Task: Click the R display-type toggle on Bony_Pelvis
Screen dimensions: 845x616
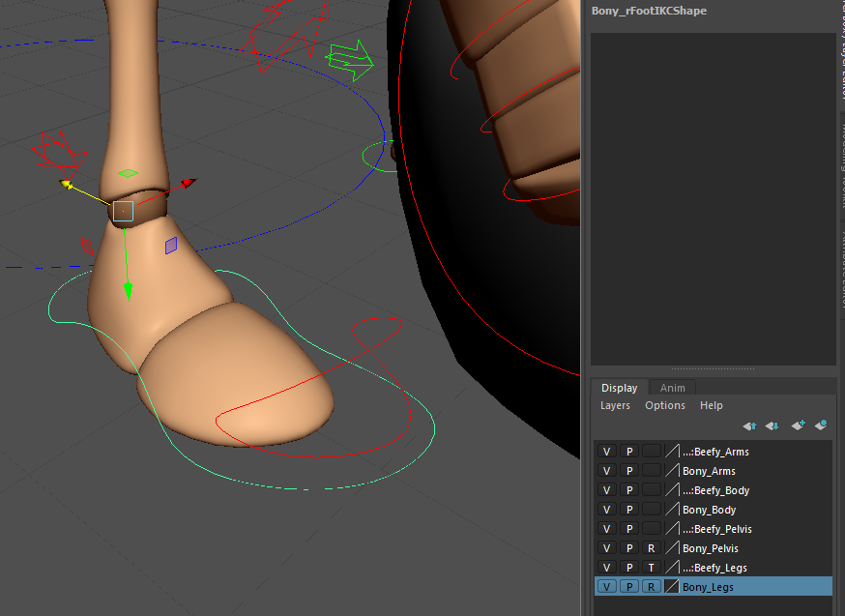Action: [x=651, y=548]
